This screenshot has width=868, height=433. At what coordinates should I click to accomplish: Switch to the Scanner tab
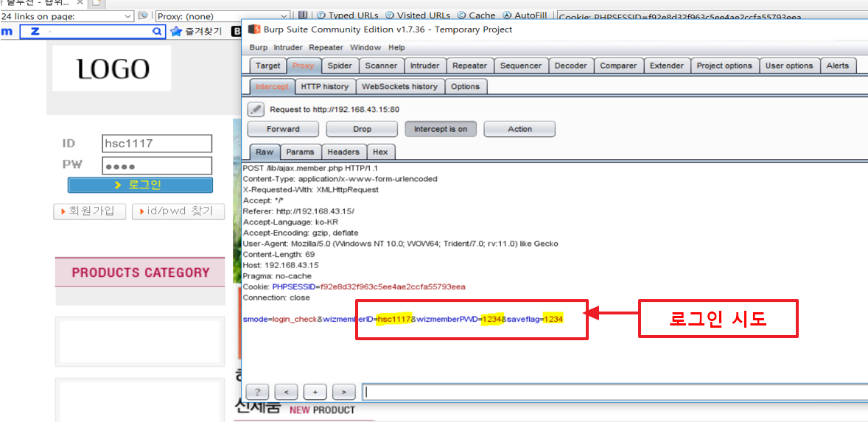pyautogui.click(x=381, y=66)
